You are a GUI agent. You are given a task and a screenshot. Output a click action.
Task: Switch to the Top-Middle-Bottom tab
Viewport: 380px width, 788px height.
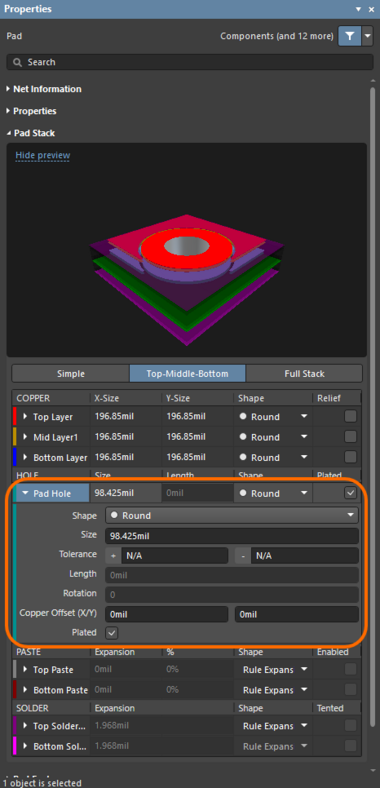tap(187, 374)
